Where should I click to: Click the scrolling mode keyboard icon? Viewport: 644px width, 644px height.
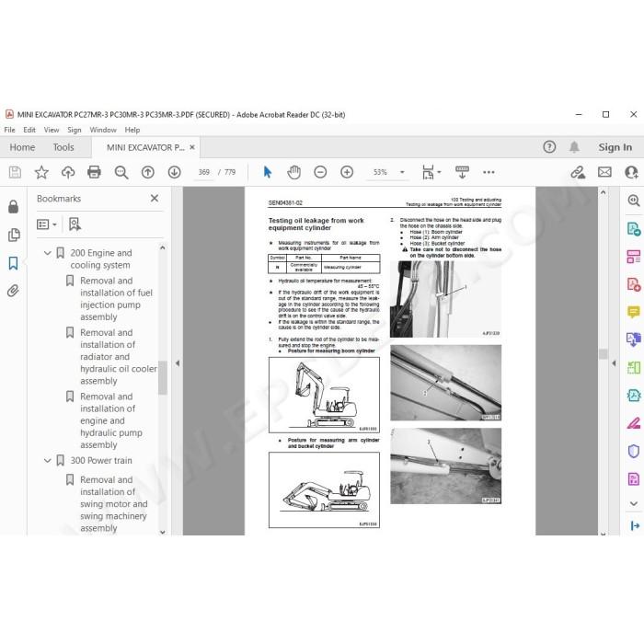point(462,172)
